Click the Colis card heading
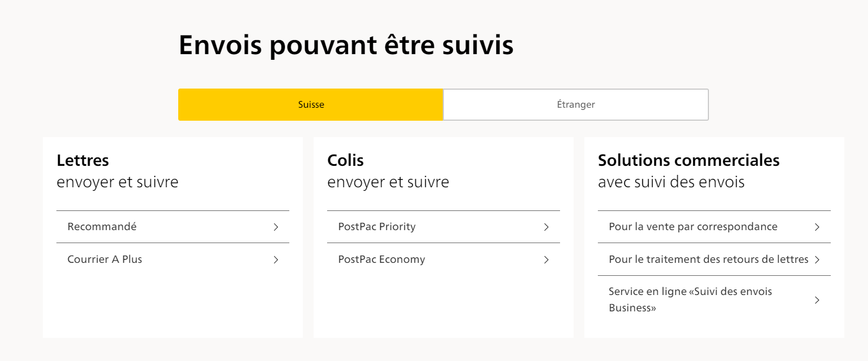868x361 pixels. pyautogui.click(x=346, y=160)
